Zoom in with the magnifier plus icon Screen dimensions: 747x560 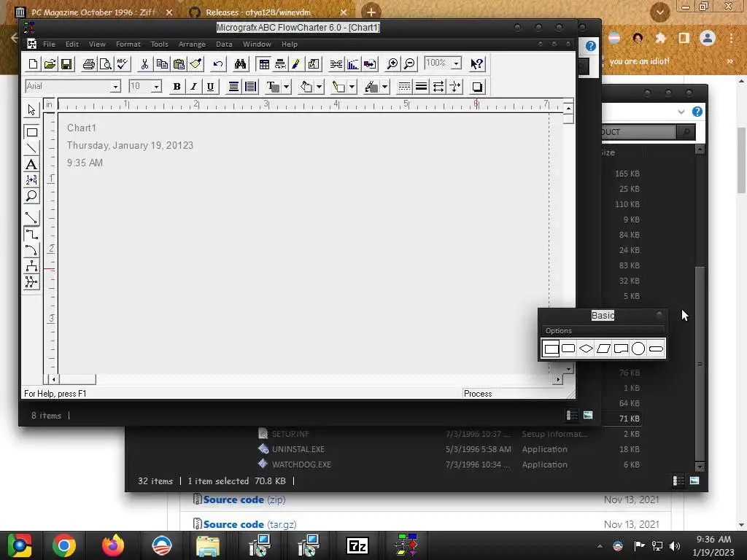[392, 64]
